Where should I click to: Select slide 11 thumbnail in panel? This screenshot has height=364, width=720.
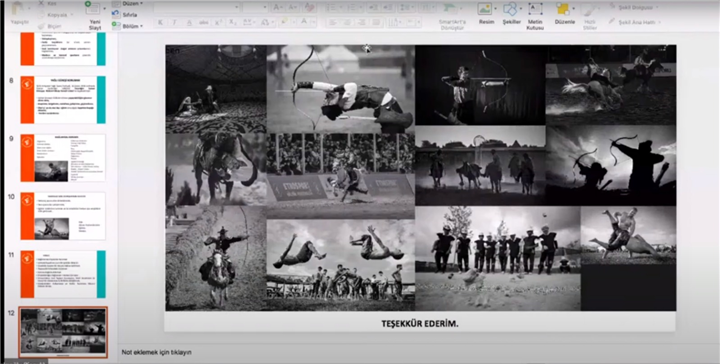63,274
